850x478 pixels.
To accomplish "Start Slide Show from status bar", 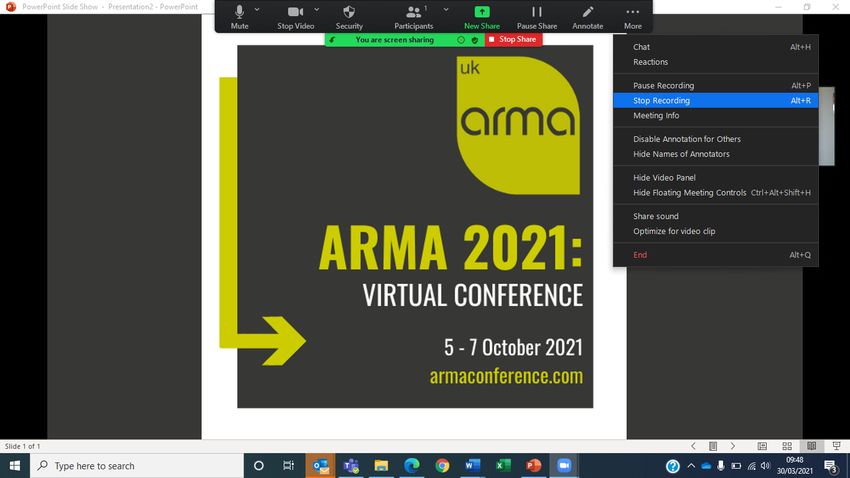I will (x=836, y=446).
